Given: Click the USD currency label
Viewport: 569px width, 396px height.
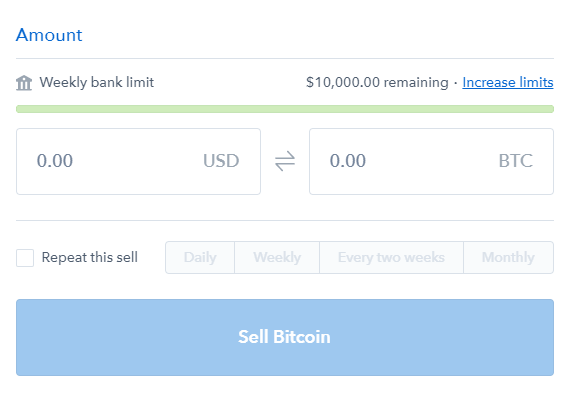Looking at the screenshot, I should [221, 161].
